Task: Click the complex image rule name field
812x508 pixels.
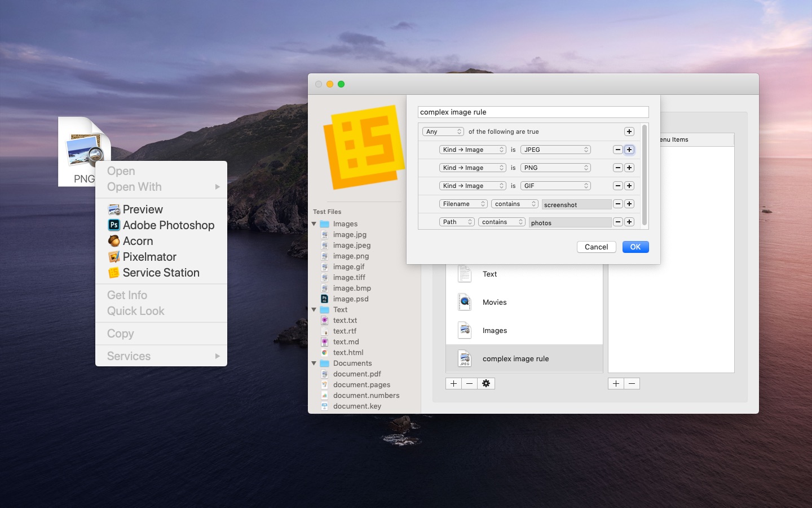Action: click(533, 112)
